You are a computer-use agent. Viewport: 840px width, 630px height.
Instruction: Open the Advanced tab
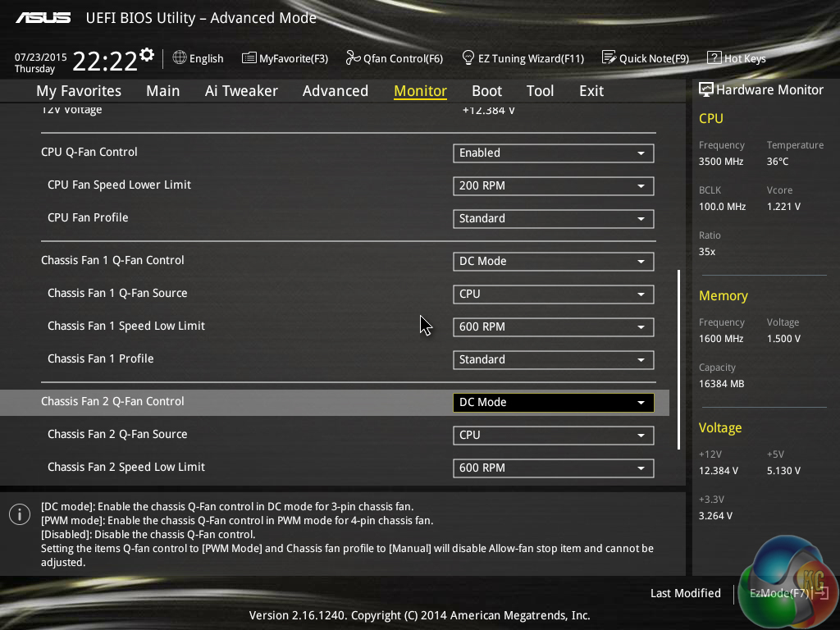(335, 91)
